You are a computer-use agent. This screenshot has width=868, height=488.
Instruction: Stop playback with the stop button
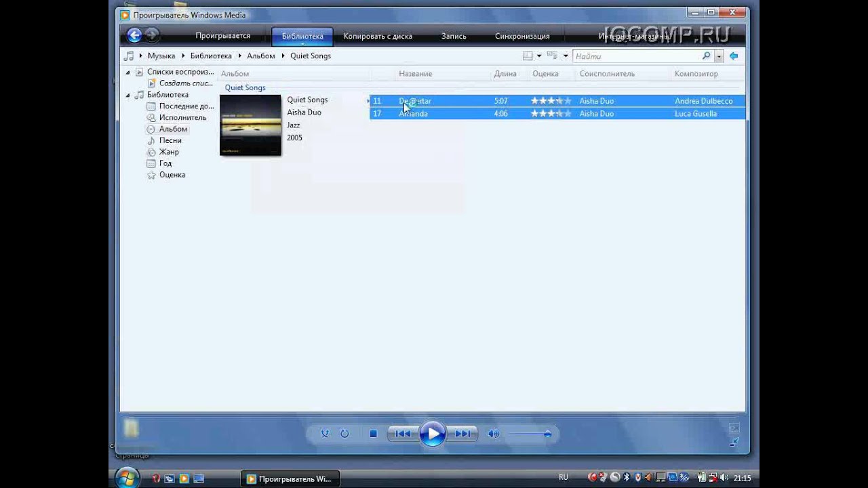373,434
